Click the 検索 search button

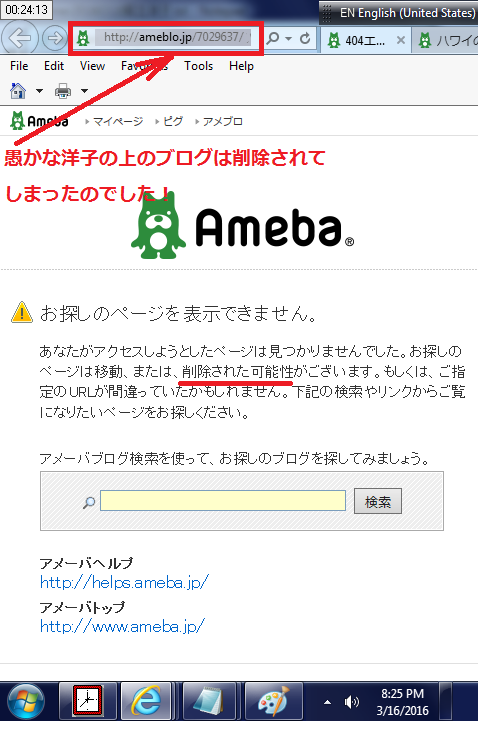tap(378, 502)
